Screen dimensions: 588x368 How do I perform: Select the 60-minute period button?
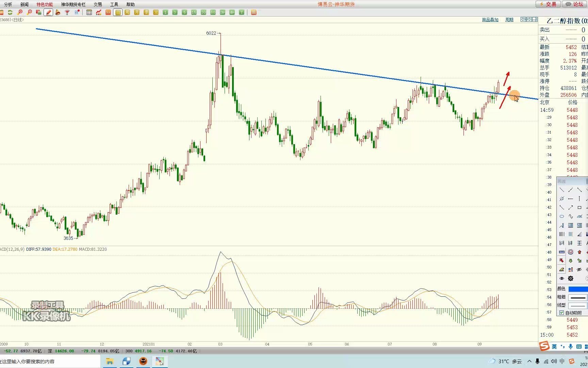coord(213,13)
